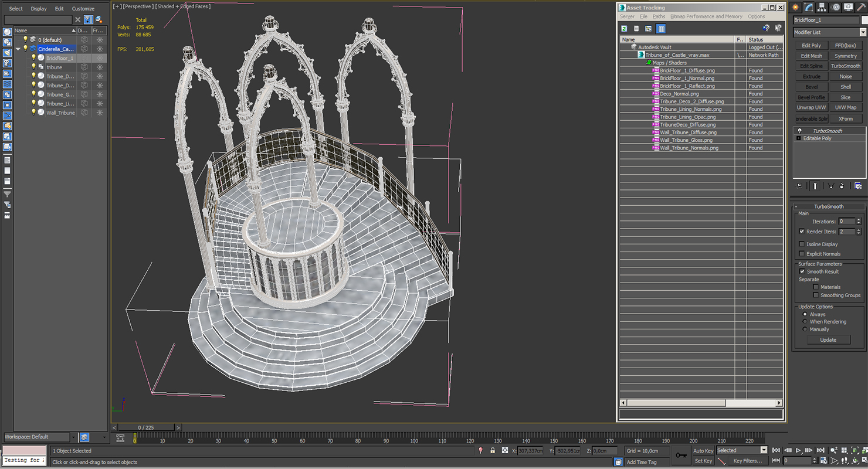Switch Asset Tracking to table view icon

point(661,28)
